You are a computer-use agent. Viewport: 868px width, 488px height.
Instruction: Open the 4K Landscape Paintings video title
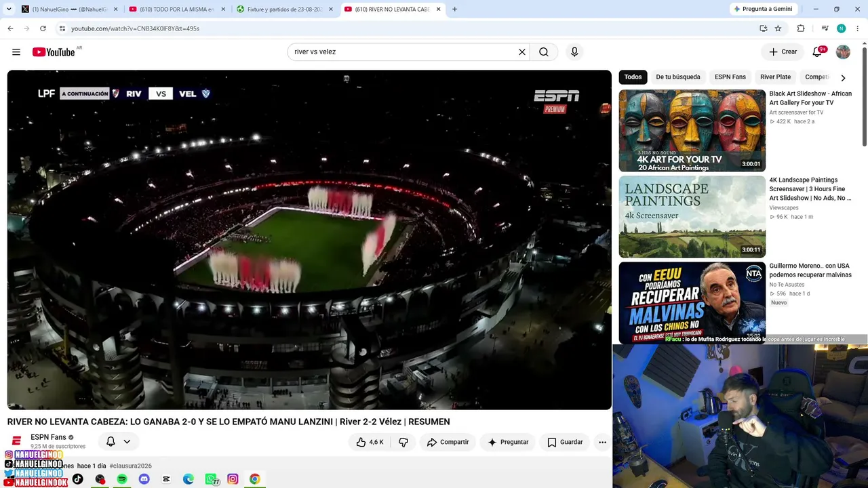(x=810, y=189)
